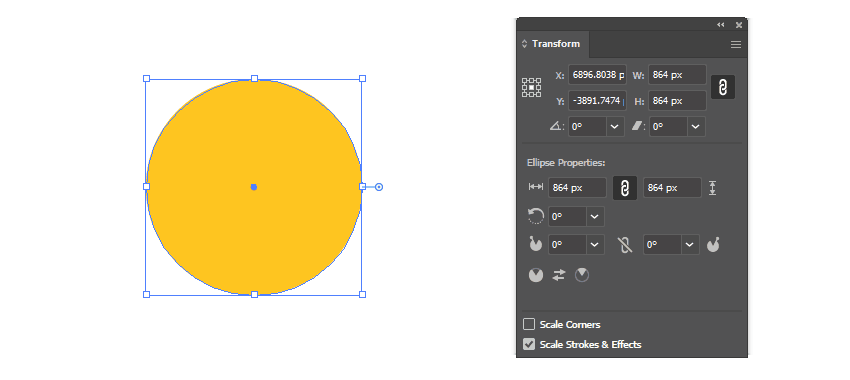Screen dimensions: 850x380
Task: Click the pie end angle icon
Action: (x=713, y=244)
